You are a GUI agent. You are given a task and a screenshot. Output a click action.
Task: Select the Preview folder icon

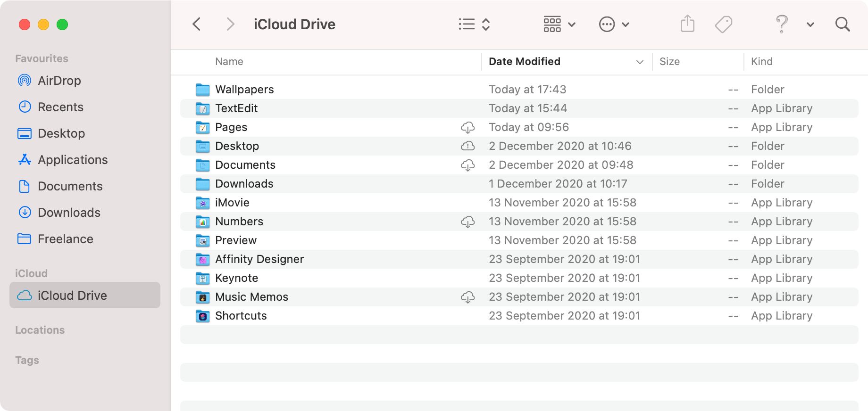click(x=203, y=240)
